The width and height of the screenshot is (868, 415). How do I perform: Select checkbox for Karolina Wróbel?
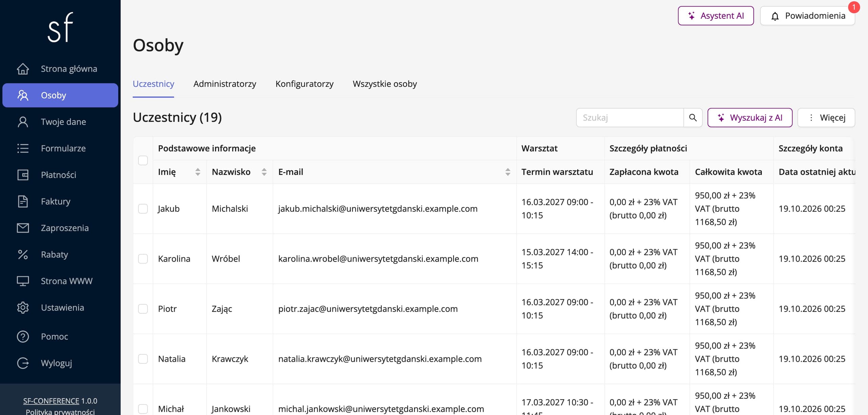tap(143, 259)
